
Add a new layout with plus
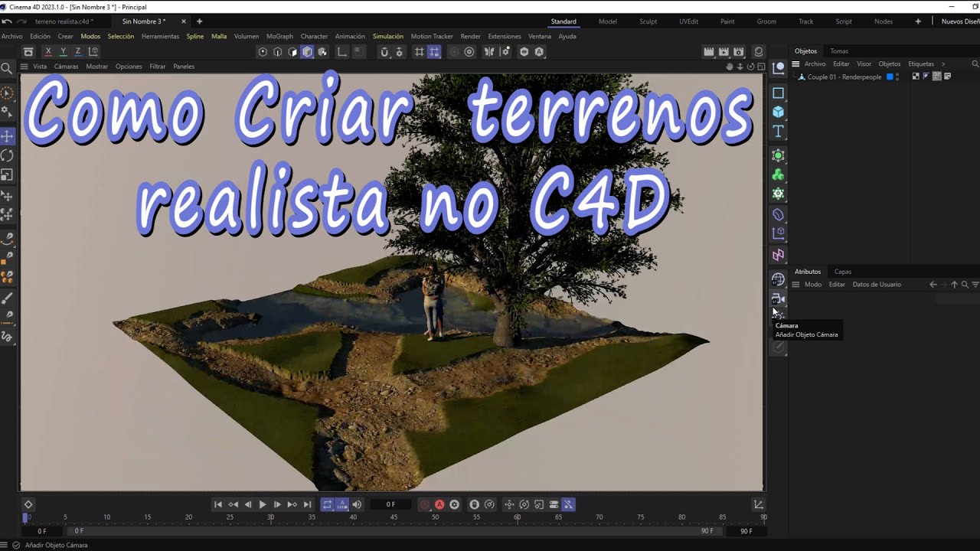[x=918, y=21]
